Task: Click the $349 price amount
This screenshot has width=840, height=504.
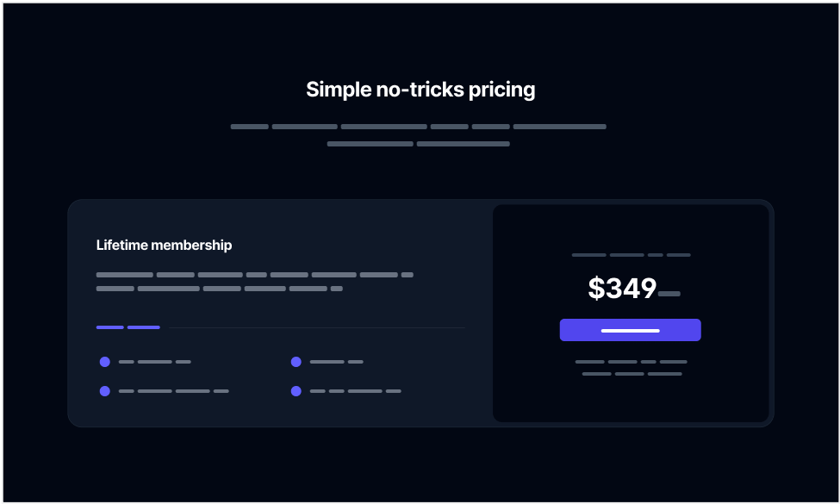Action: (622, 289)
